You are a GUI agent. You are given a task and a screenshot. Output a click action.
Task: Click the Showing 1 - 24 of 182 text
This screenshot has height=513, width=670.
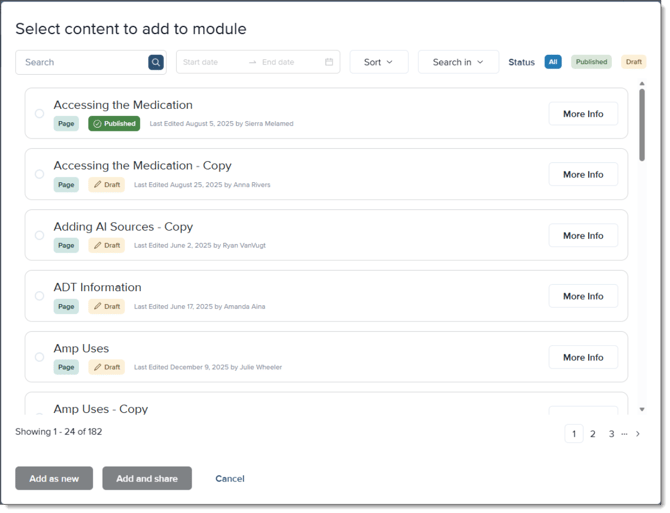click(x=59, y=431)
